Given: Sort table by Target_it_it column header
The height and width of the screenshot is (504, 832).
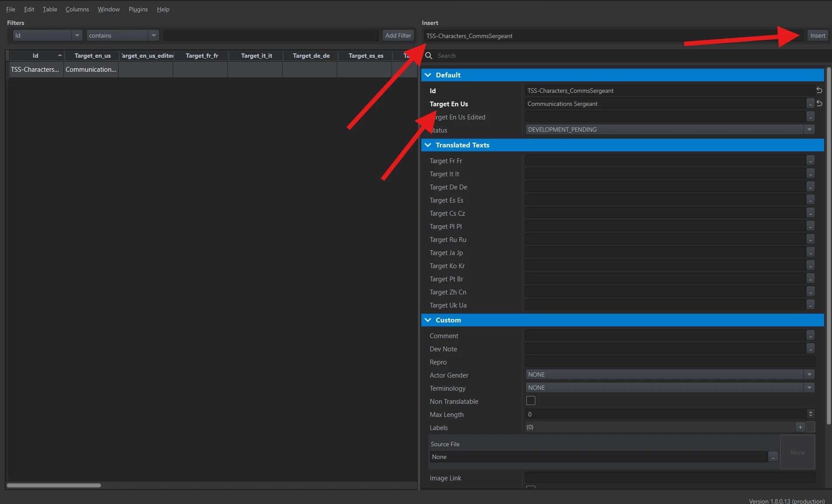Looking at the screenshot, I should 256,56.
